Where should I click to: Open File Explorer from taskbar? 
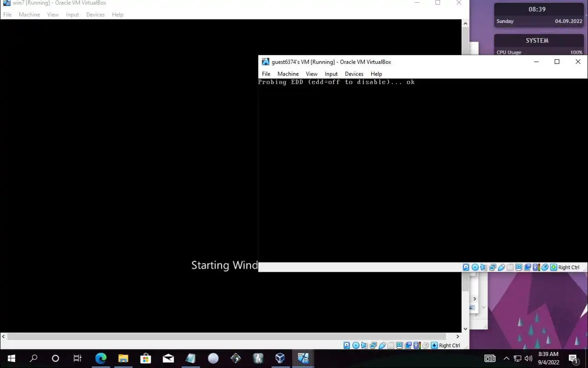pyautogui.click(x=123, y=358)
